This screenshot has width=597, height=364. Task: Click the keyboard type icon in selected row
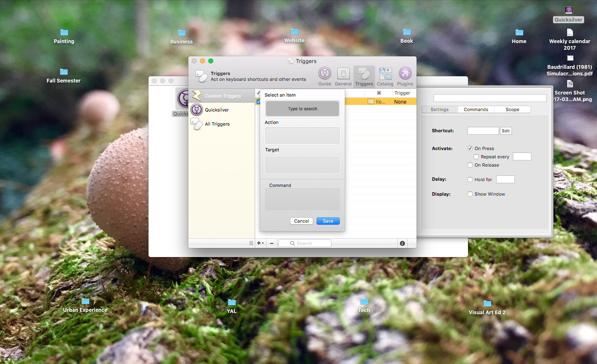[x=371, y=102]
